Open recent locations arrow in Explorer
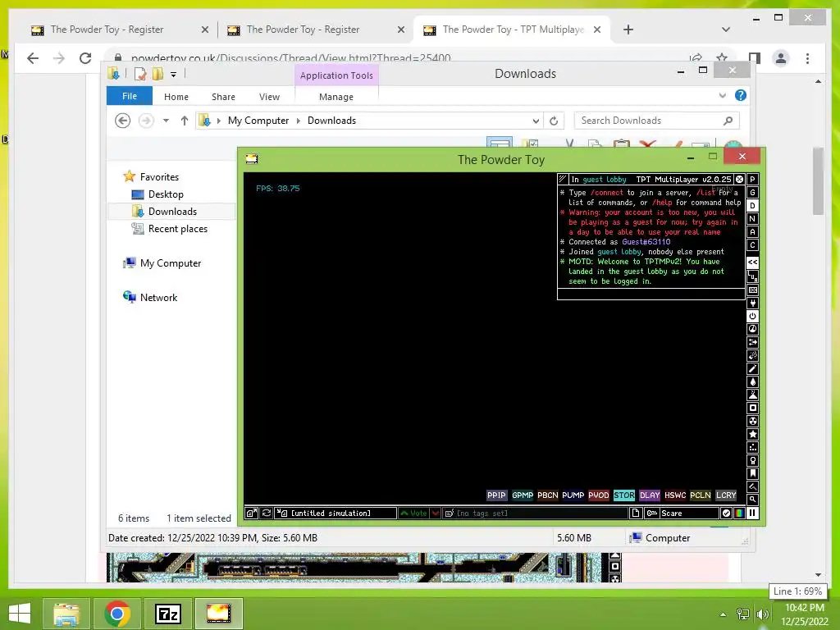The width and height of the screenshot is (840, 630). coord(166,121)
